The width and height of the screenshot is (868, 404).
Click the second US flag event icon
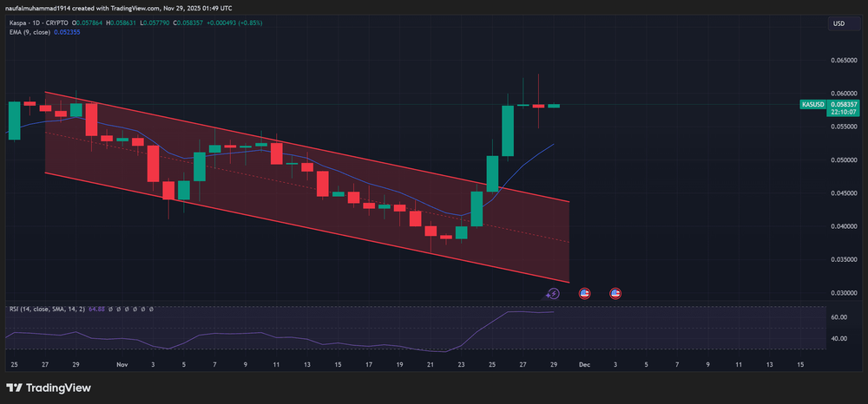click(x=615, y=294)
